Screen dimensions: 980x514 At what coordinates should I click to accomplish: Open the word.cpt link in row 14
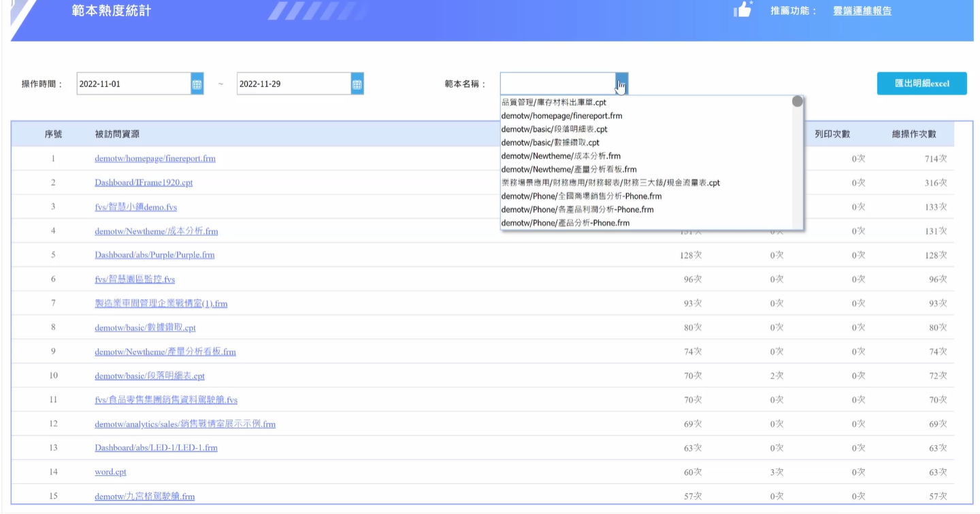pos(110,472)
